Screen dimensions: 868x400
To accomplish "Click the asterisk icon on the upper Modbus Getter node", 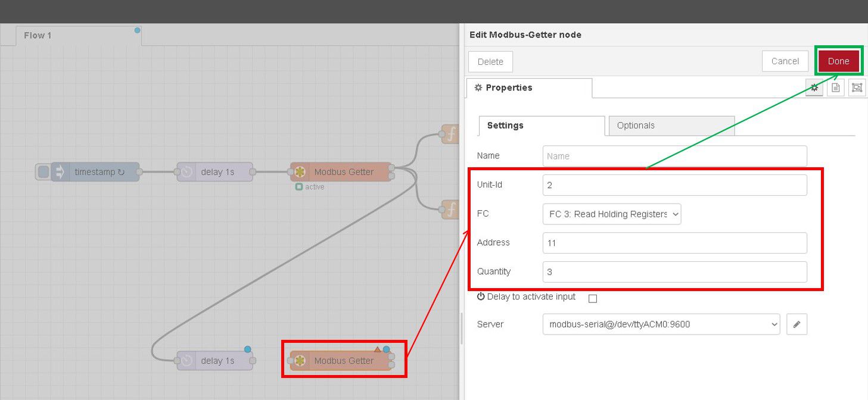I will 301,171.
